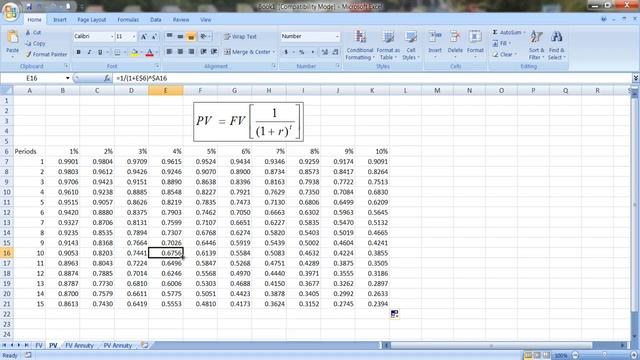Switch to the Formulas tab
The image size is (640, 360).
(128, 20)
